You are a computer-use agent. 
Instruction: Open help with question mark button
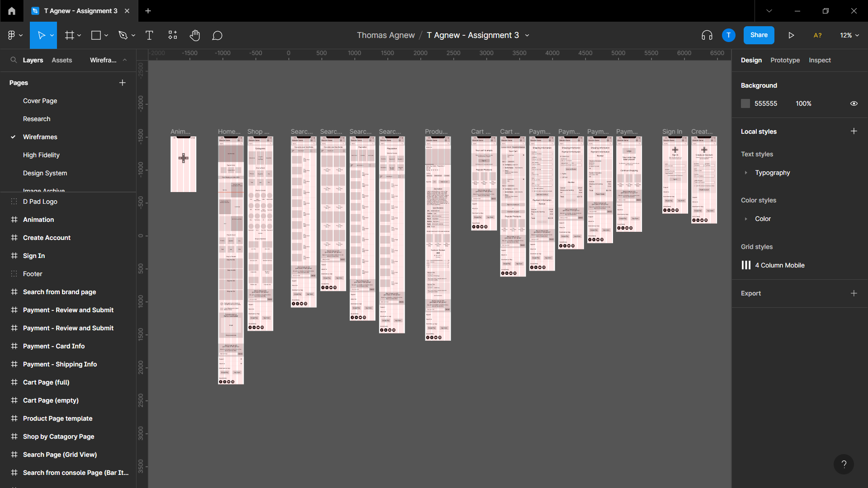[x=844, y=464]
